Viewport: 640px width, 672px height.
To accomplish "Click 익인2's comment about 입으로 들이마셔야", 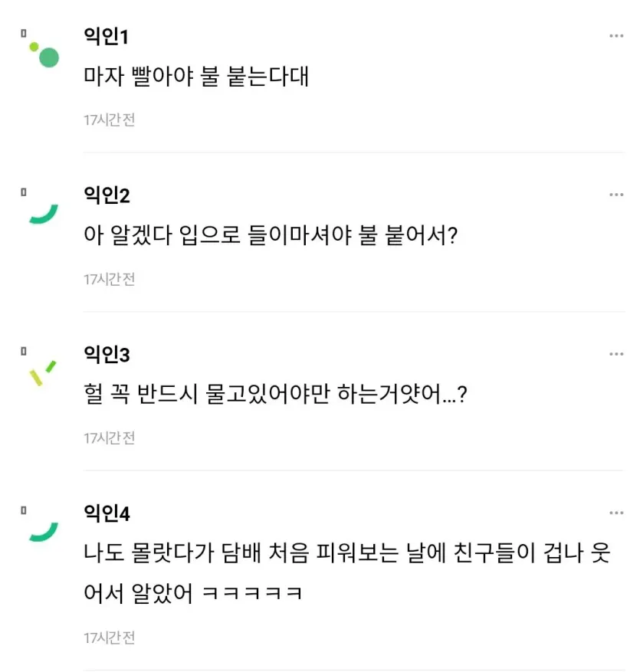I will [x=270, y=237].
